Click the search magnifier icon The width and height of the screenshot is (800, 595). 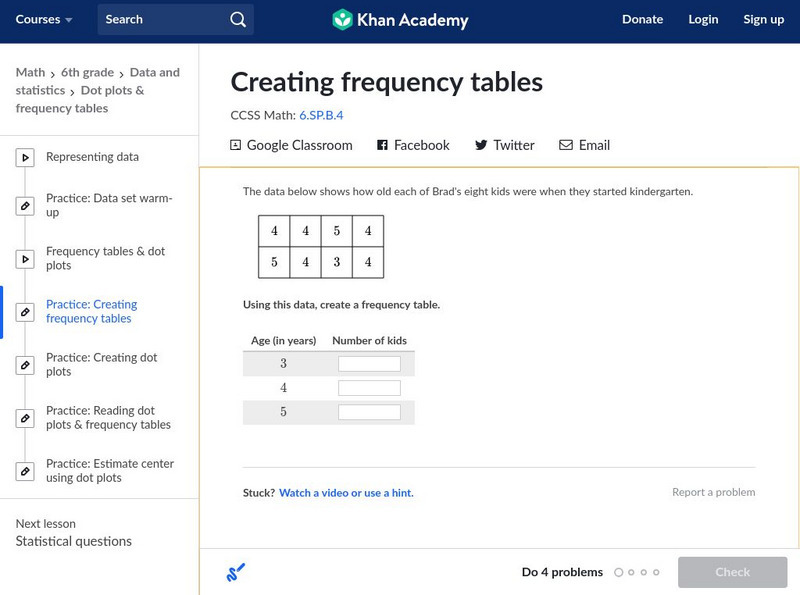pos(237,19)
